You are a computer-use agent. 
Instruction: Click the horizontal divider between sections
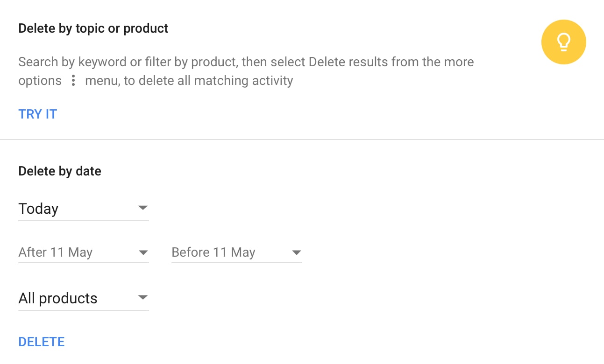pos(302,139)
